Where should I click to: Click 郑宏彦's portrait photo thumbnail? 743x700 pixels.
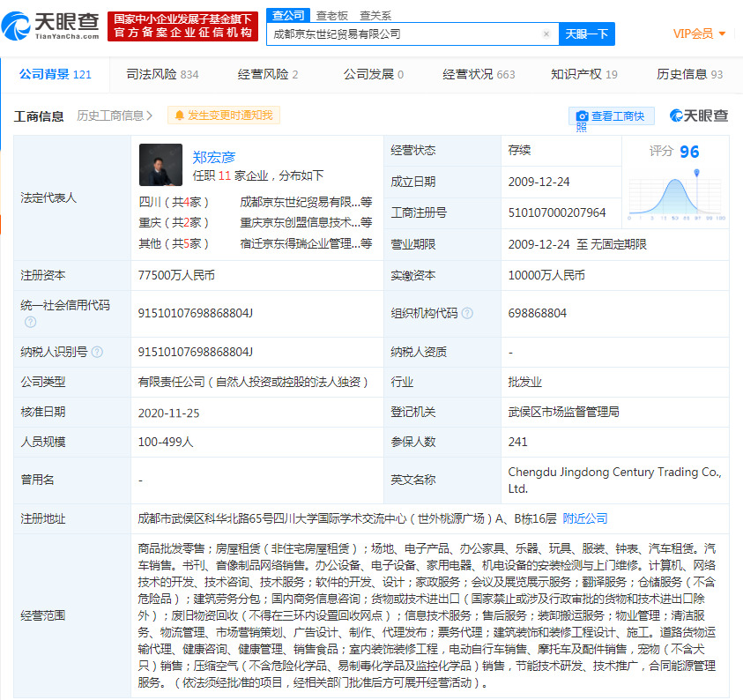160,165
